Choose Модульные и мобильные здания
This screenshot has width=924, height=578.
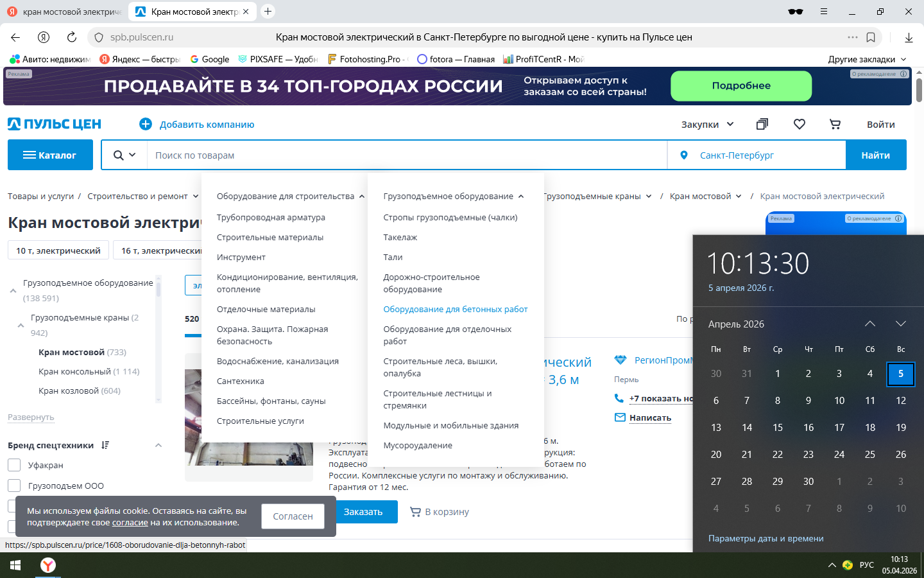(x=451, y=426)
